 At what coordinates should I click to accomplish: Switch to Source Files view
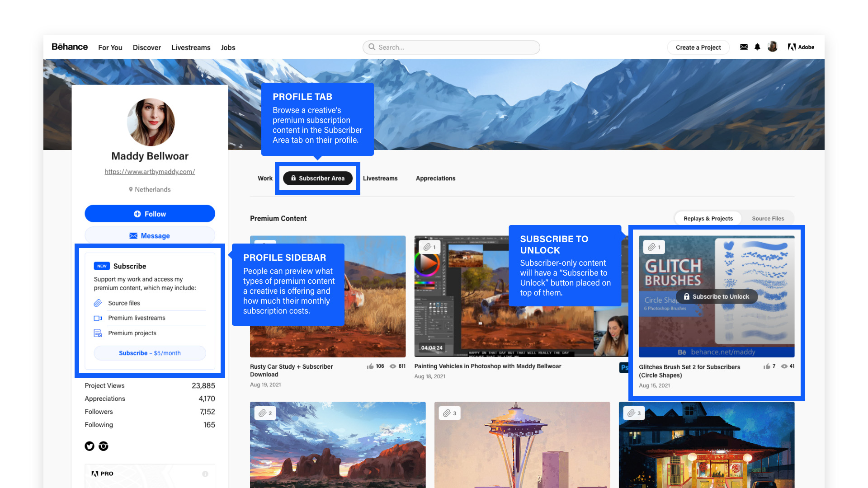tap(768, 218)
